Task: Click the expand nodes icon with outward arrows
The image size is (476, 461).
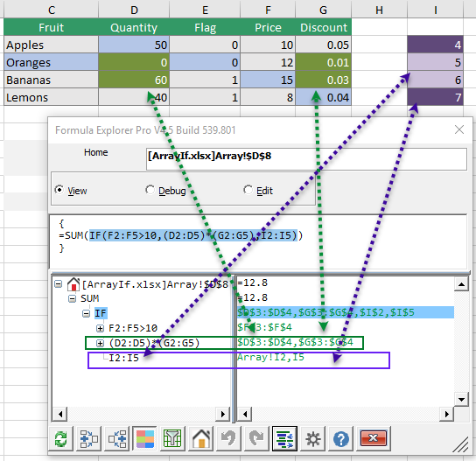Action: point(88,438)
